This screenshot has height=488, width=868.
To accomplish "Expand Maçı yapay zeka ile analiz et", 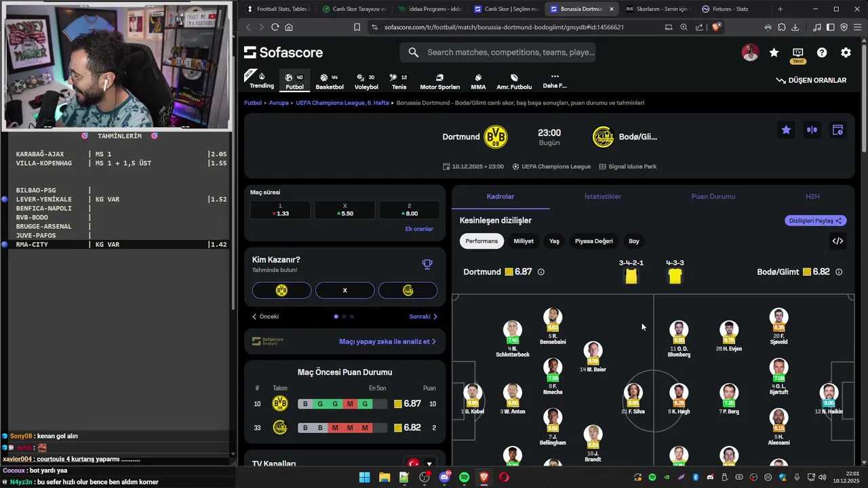I will click(387, 342).
